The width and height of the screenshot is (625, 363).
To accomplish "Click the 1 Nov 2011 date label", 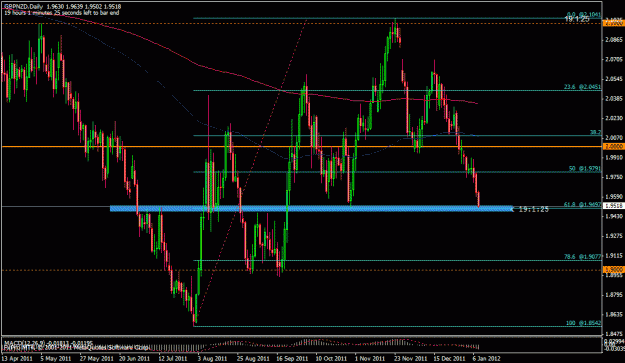I will 370,358.
